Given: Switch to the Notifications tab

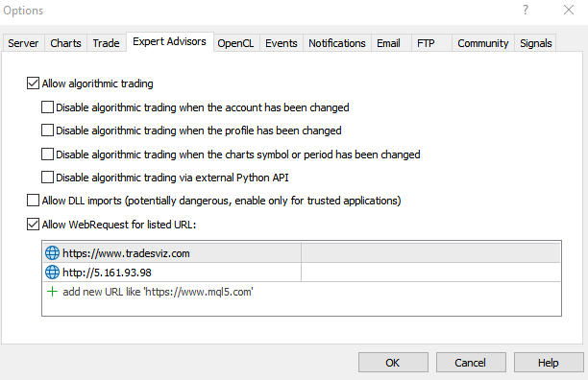Looking at the screenshot, I should click(336, 43).
